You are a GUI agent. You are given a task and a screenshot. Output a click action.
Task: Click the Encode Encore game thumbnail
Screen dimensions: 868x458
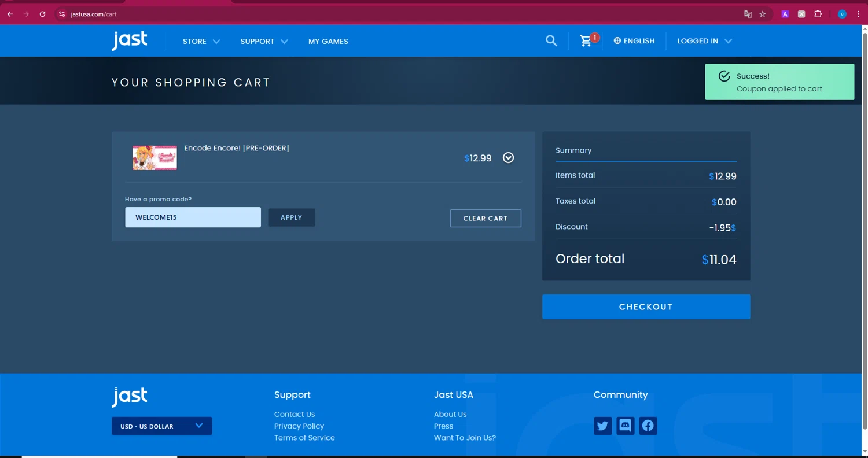155,158
